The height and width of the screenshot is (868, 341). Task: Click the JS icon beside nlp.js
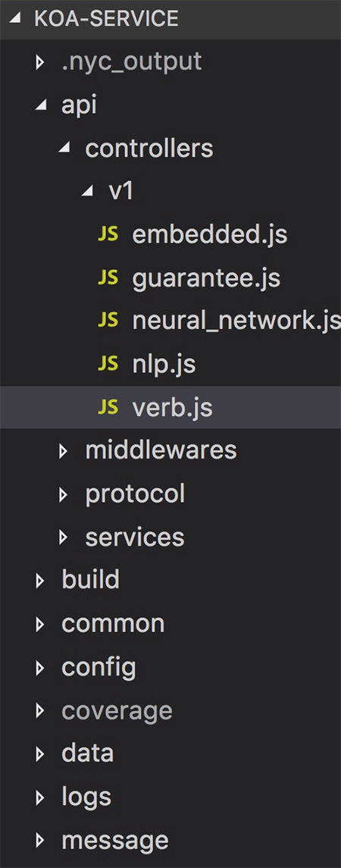point(108,364)
